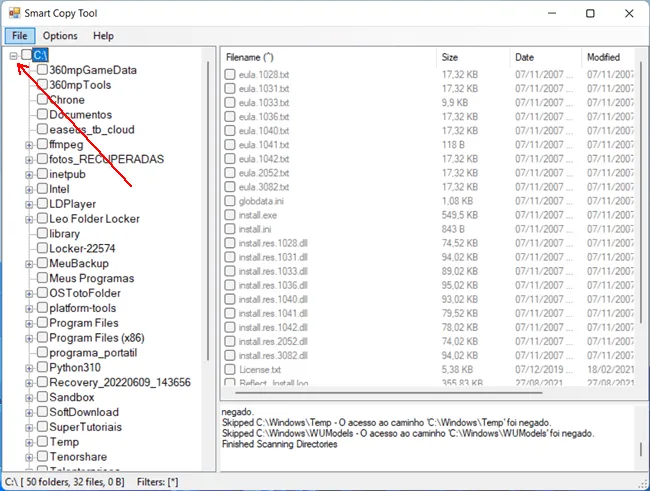Screen dimensions: 650x491
Task: Select the OSTotoFolder tree item
Action: (x=85, y=293)
